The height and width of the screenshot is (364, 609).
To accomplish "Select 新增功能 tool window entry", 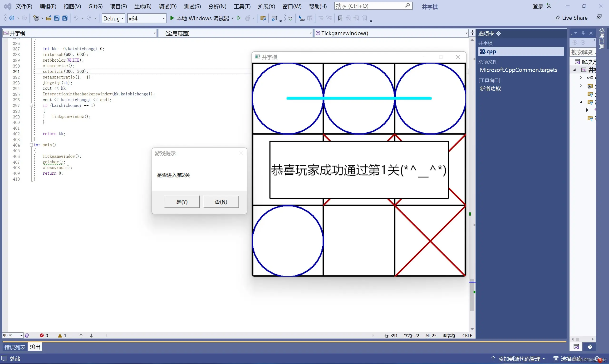I will pos(490,89).
